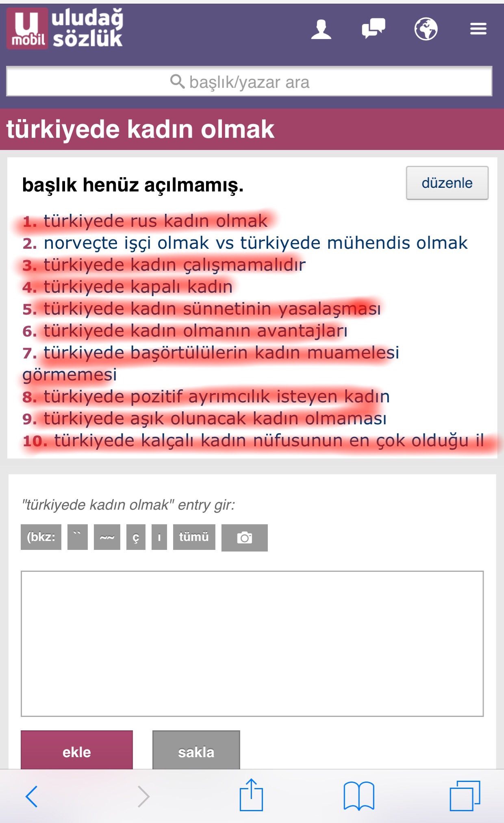This screenshot has height=823, width=504.
Task: Tap the globe icon in header
Action: (426, 29)
